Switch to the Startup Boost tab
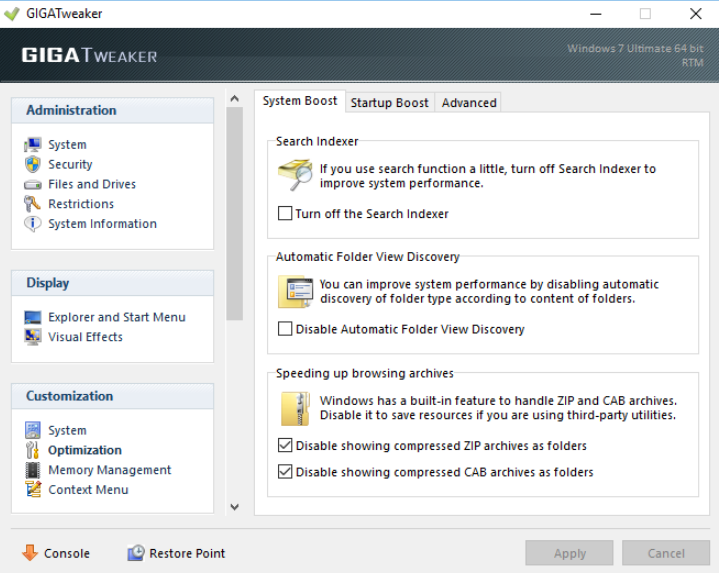This screenshot has height=573, width=719. click(389, 103)
